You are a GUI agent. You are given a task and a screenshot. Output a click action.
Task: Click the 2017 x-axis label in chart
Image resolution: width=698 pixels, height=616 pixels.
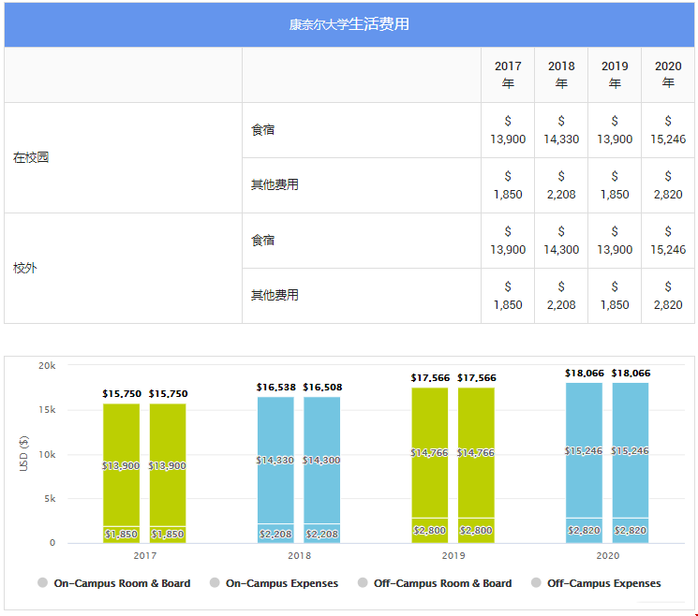pos(145,555)
